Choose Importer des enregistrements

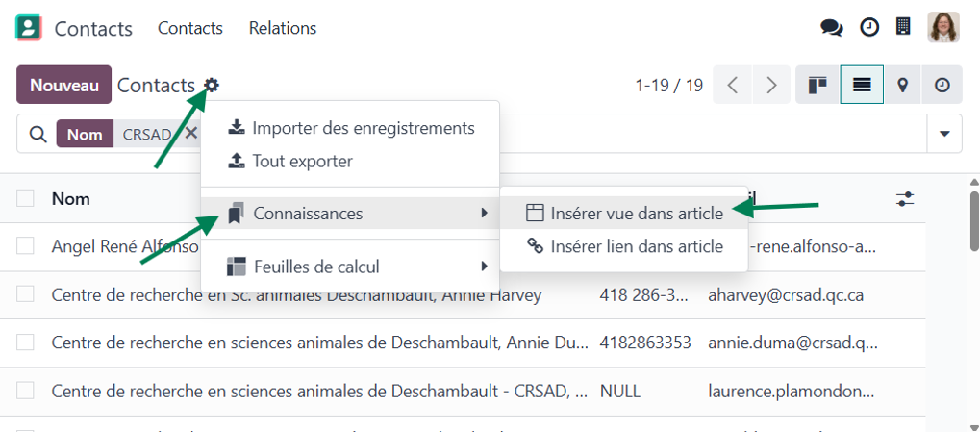pos(350,128)
